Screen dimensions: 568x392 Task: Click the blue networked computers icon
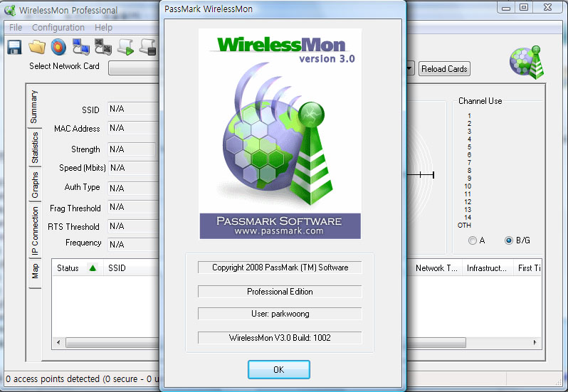coord(81,47)
